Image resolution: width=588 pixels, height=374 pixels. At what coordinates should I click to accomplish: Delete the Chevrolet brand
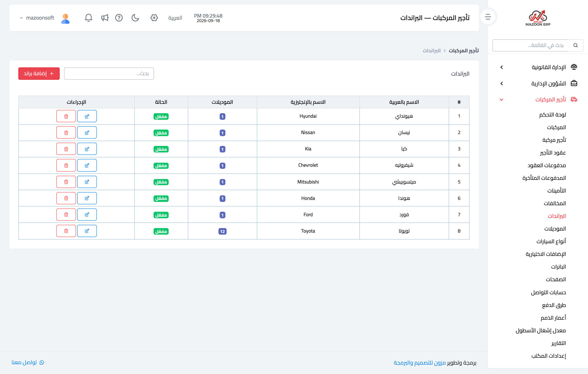pos(66,165)
